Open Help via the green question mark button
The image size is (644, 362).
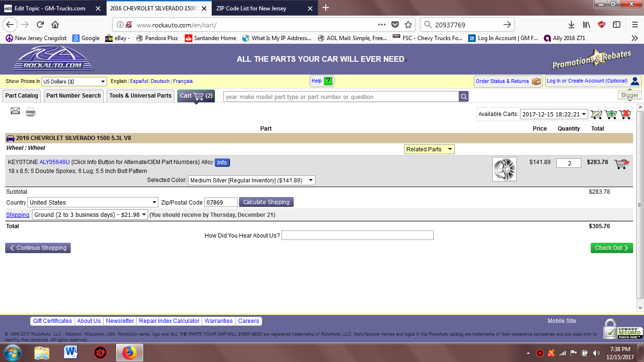(322, 81)
